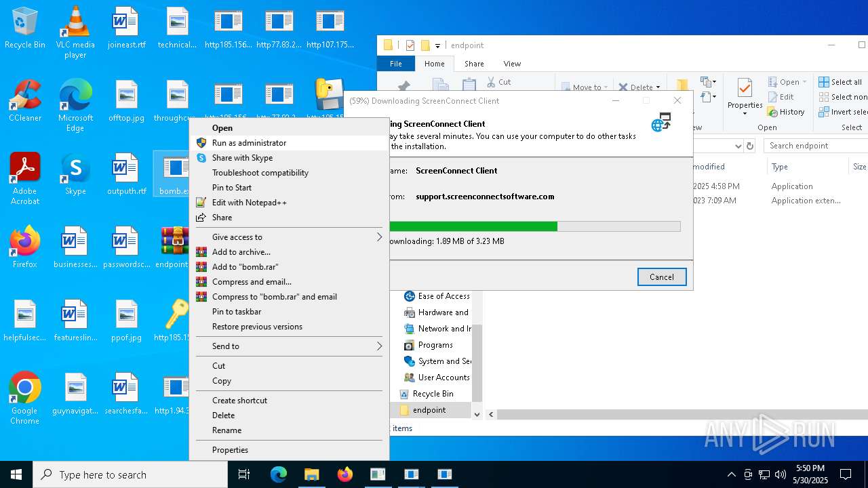The image size is (868, 488).
Task: Open the volume icon in system tray
Action: point(781,474)
